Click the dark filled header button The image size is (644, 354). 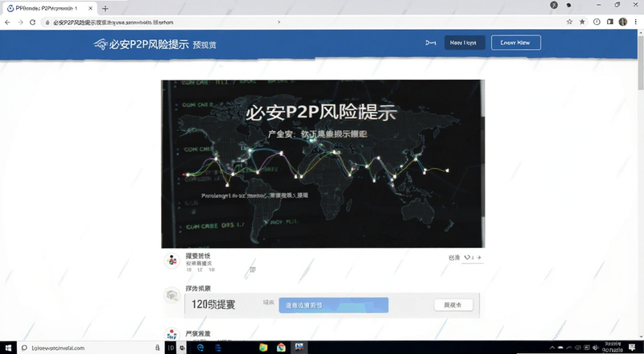coord(464,43)
